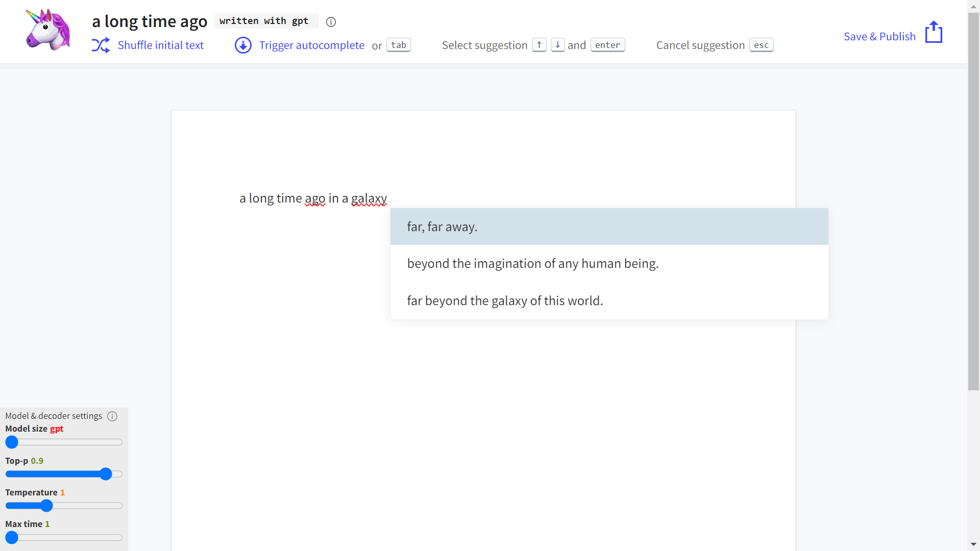Click the shuffle arrows icon
980x551 pixels.
point(101,45)
